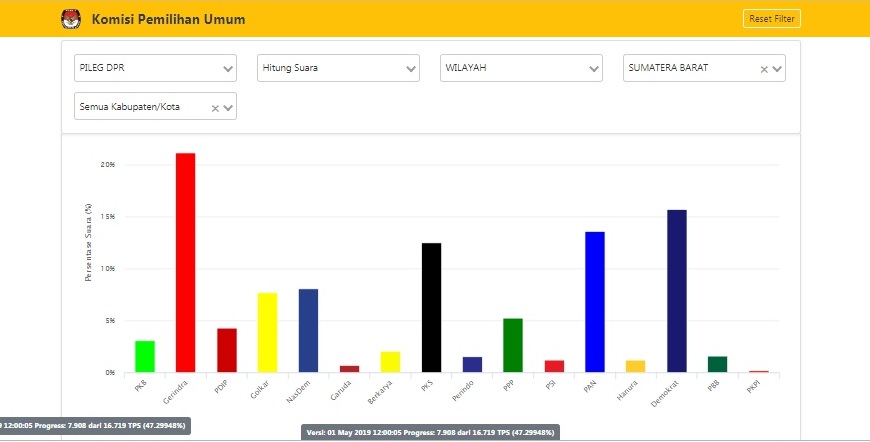This screenshot has width=870, height=442.
Task: Click the Reset Filter button
Action: pos(771,19)
